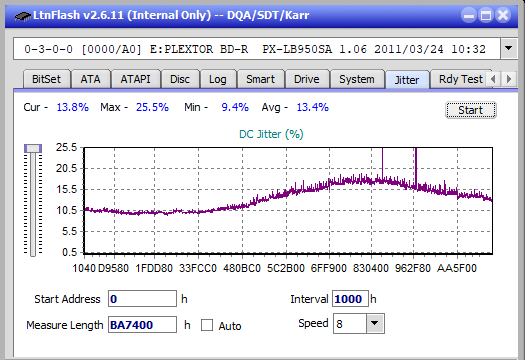
Task: Switch to the BitSet tab
Action: point(47,79)
